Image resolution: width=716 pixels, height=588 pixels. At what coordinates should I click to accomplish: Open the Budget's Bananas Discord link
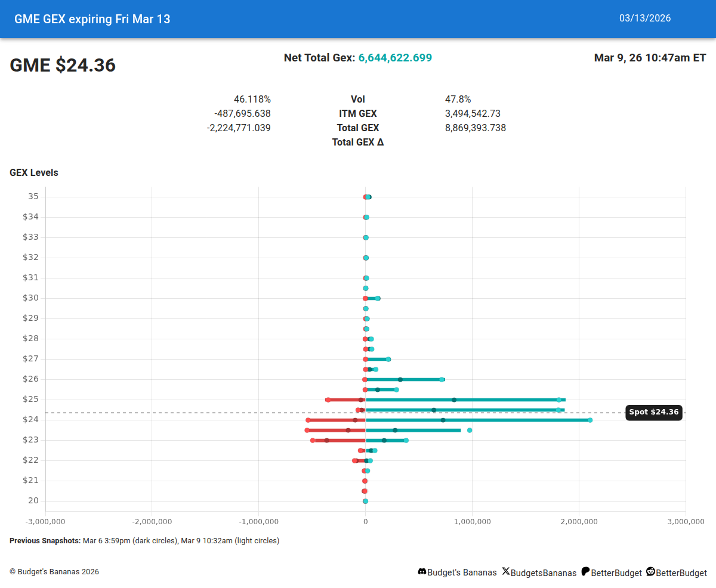pos(462,572)
